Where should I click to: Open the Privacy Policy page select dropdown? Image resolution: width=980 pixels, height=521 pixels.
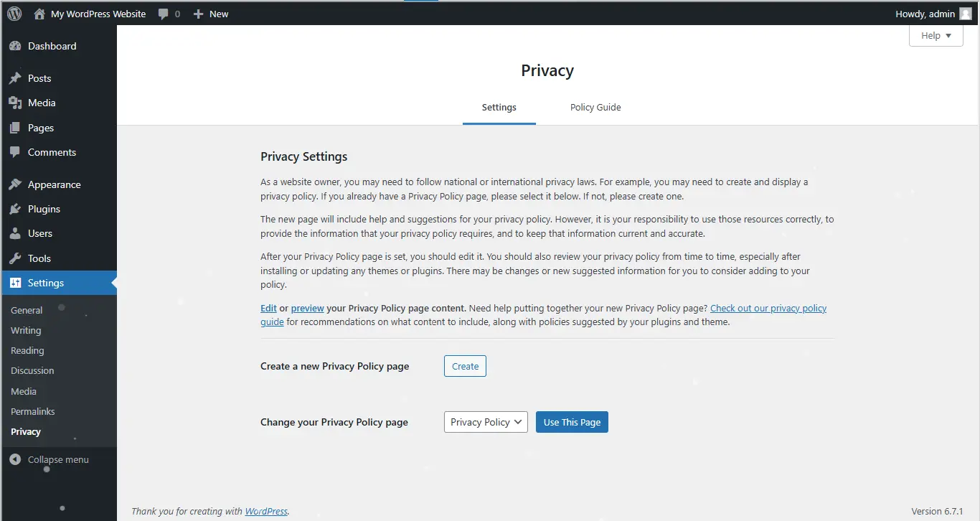click(486, 422)
